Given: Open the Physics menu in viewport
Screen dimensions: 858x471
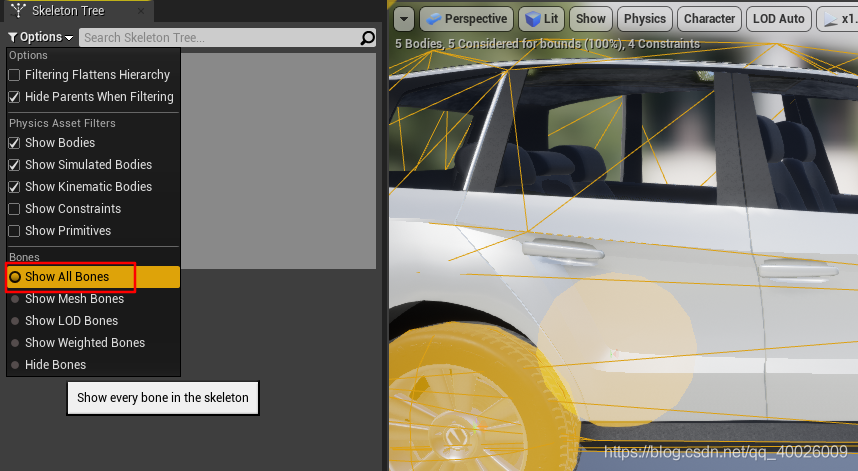Looking at the screenshot, I should tap(645, 19).
